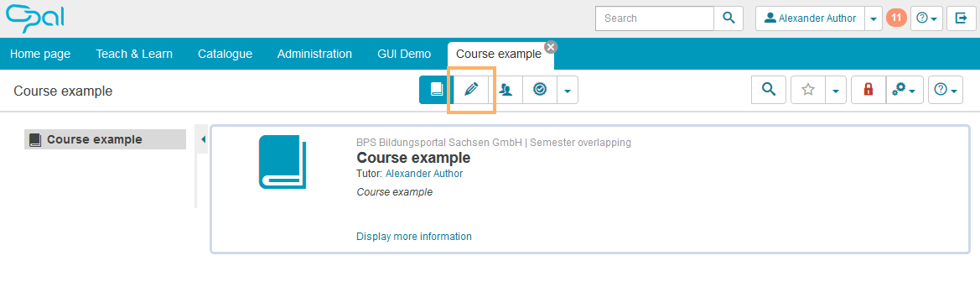Click the OPAL logo
980x308 pixels.
click(35, 18)
